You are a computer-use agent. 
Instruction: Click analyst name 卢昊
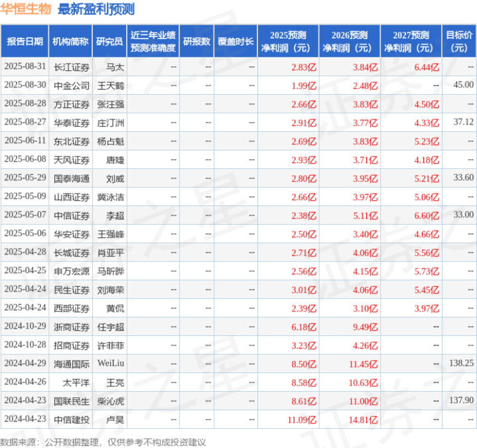pos(115,420)
